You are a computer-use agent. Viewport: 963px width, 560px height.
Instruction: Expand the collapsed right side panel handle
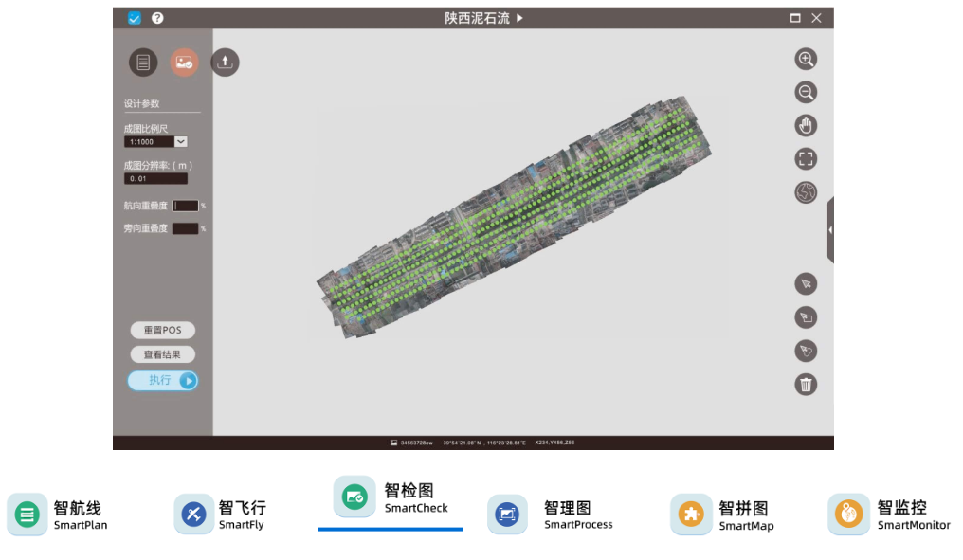[x=830, y=230]
